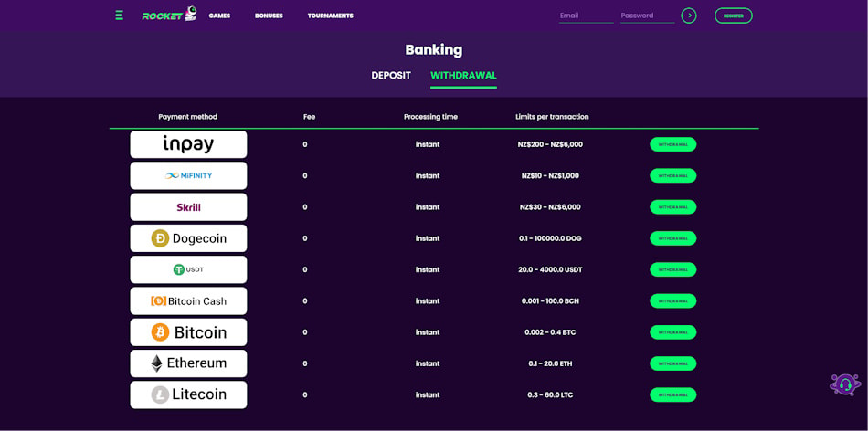Viewport: 868px width, 431px height.
Task: Click Withdrawal button for Dogecoin
Action: (673, 238)
